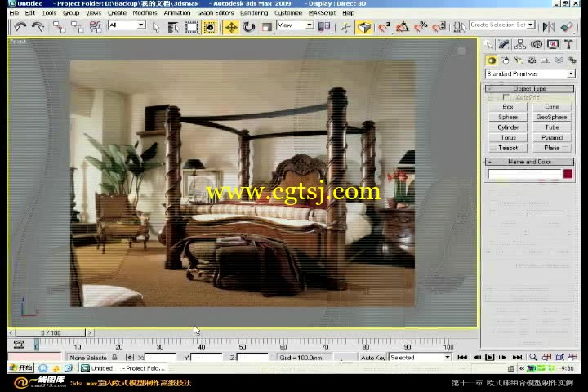588x392 pixels.
Task: Collapse the Object Type rollout
Action: (529, 88)
